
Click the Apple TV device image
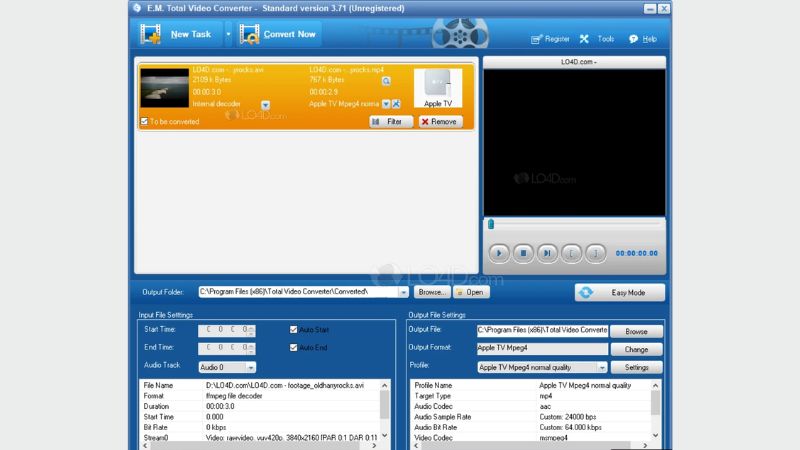click(x=438, y=88)
